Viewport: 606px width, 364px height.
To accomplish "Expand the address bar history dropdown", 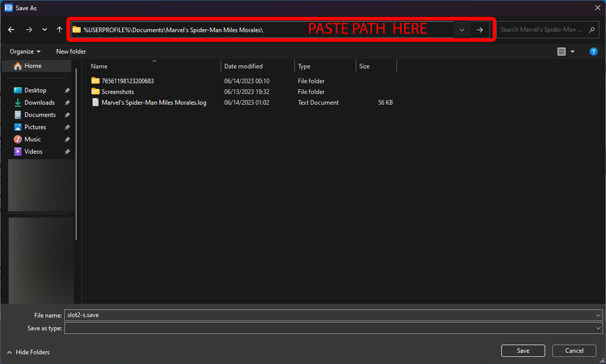I will click(x=461, y=30).
